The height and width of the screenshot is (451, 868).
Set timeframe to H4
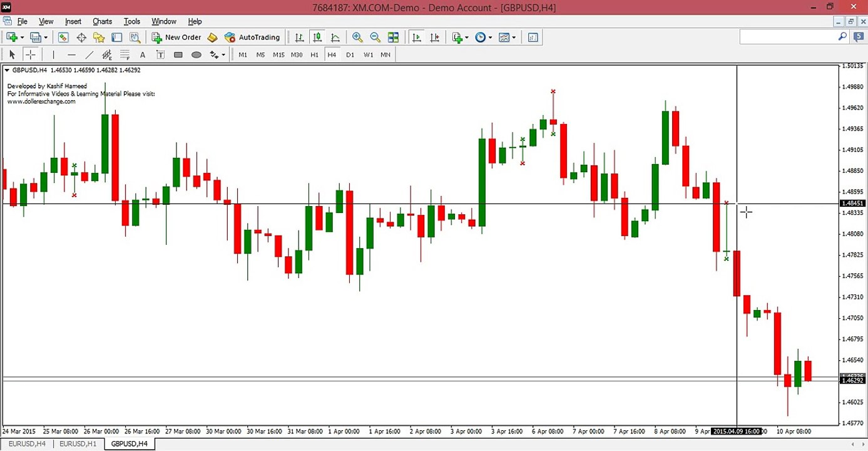point(332,55)
